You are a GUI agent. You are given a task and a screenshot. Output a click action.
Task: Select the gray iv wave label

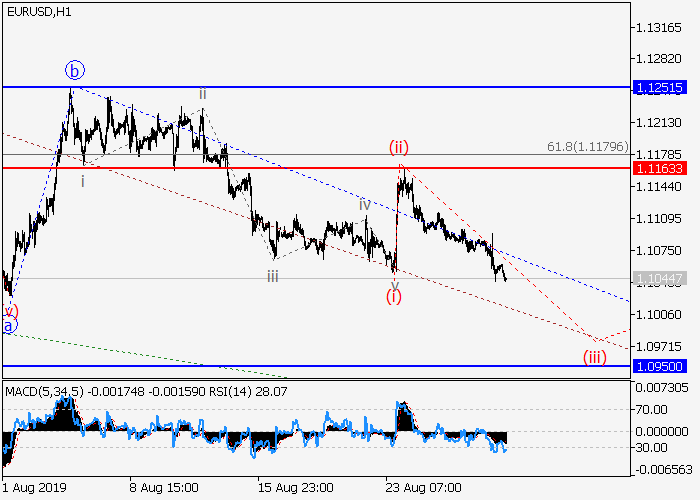(x=365, y=204)
